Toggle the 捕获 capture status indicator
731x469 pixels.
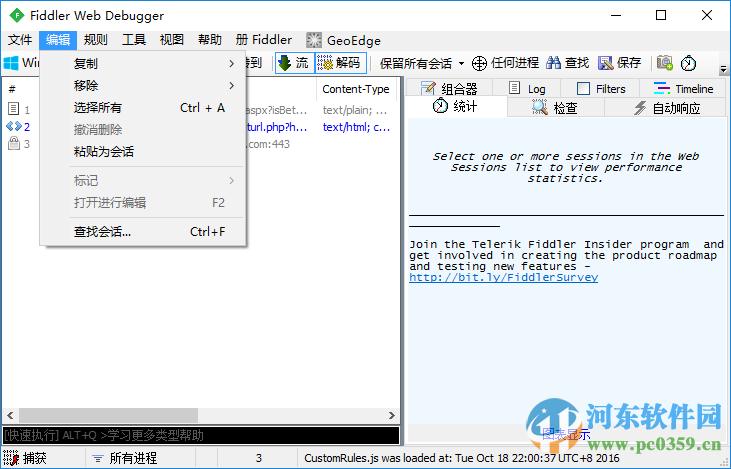coord(25,458)
